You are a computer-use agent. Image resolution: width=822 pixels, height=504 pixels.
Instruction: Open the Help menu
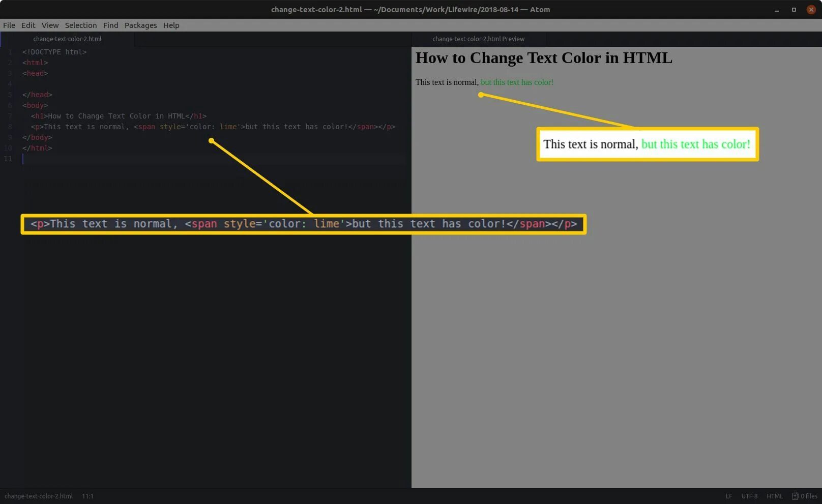171,25
